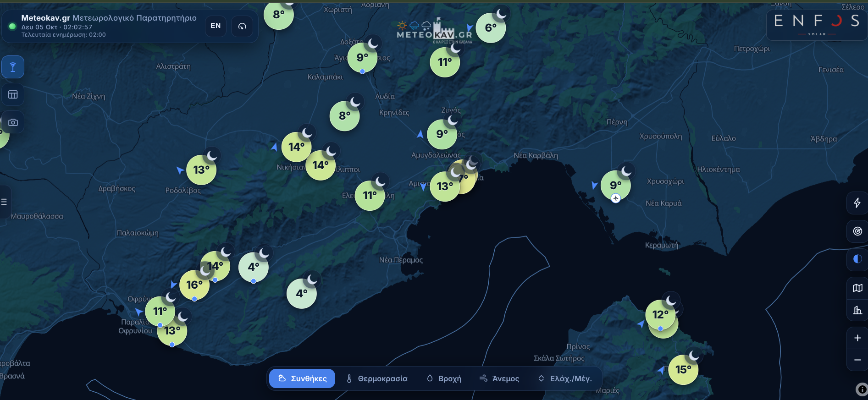The width and height of the screenshot is (868, 400).
Task: Open the hamburger menu on the left edge
Action: pyautogui.click(x=4, y=202)
